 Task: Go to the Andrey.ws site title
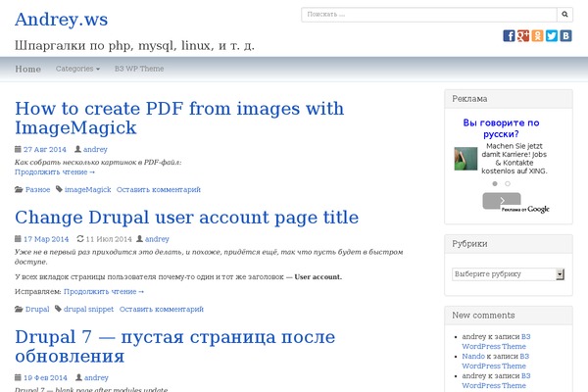click(x=62, y=20)
